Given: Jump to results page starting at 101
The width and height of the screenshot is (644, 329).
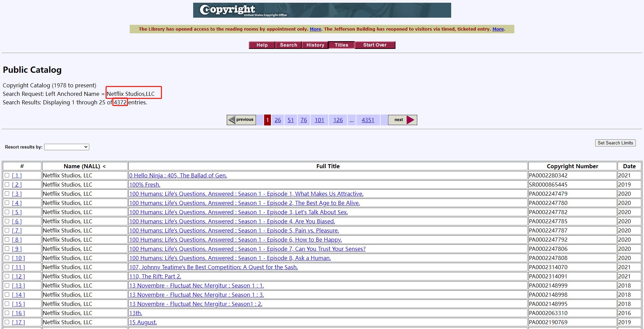Looking at the screenshot, I should pos(319,120).
